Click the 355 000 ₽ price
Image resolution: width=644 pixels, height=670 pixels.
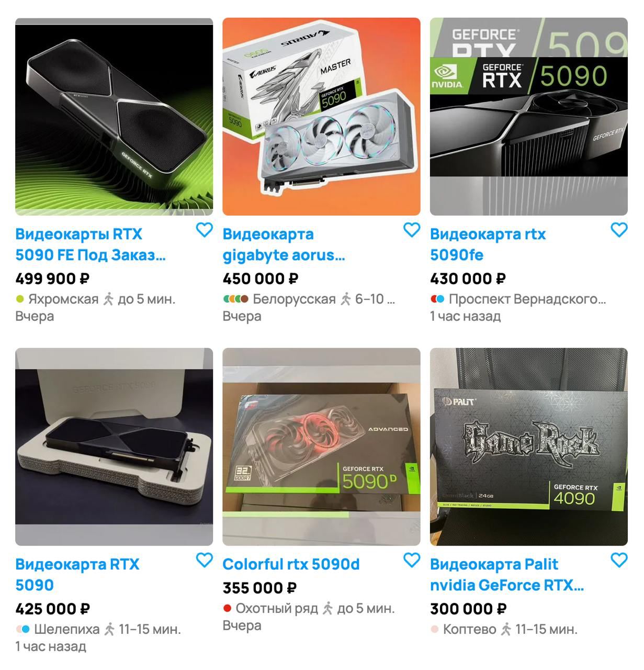point(259,588)
